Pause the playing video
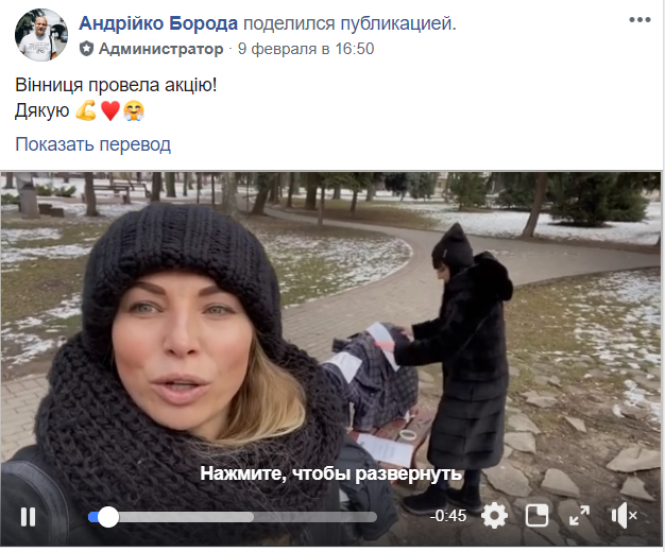 point(28,517)
